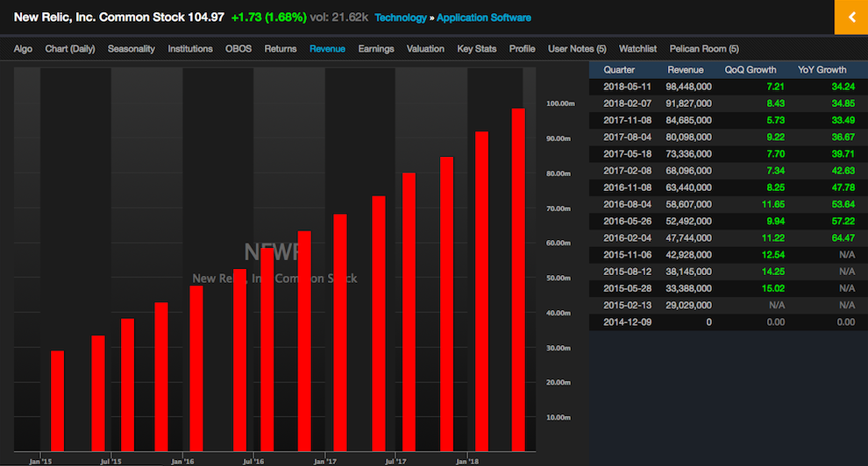Go to the Watchlist tab
Screen dimensions: 868x466
click(637, 49)
